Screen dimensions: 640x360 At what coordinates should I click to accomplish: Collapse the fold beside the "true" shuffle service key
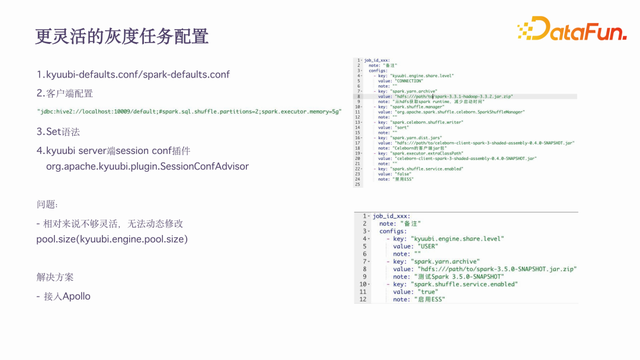click(x=369, y=284)
